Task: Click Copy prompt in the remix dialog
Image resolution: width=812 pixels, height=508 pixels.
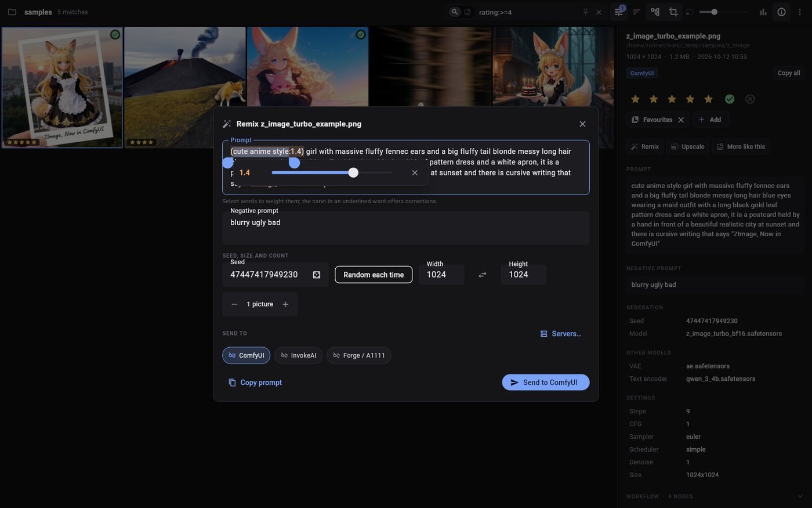Action: click(x=255, y=383)
